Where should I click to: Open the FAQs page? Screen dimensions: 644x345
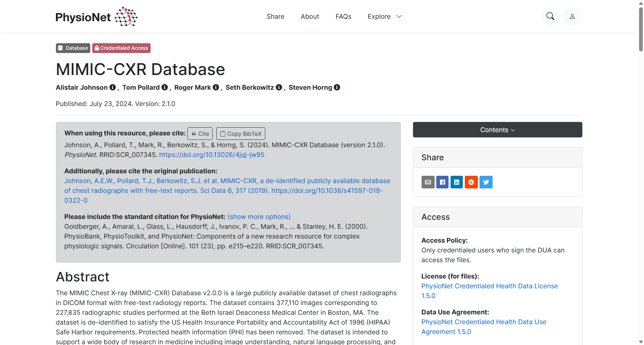click(x=343, y=16)
